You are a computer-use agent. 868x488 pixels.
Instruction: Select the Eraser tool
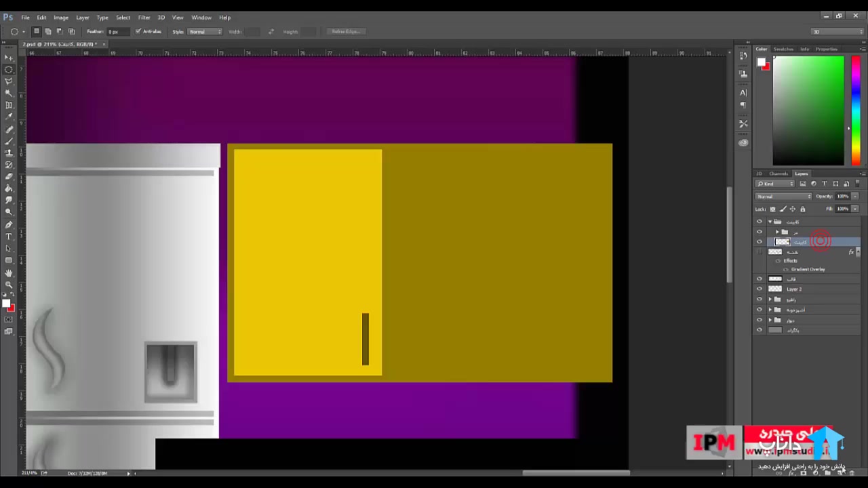point(9,177)
